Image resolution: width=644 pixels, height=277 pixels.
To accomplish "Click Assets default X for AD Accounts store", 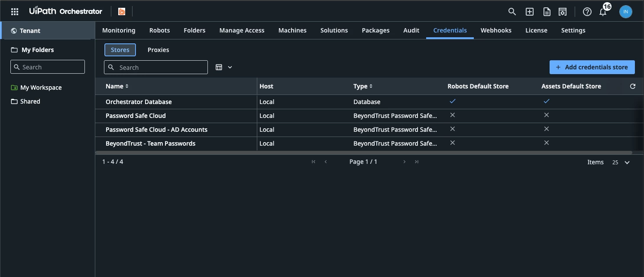I will point(547,129).
